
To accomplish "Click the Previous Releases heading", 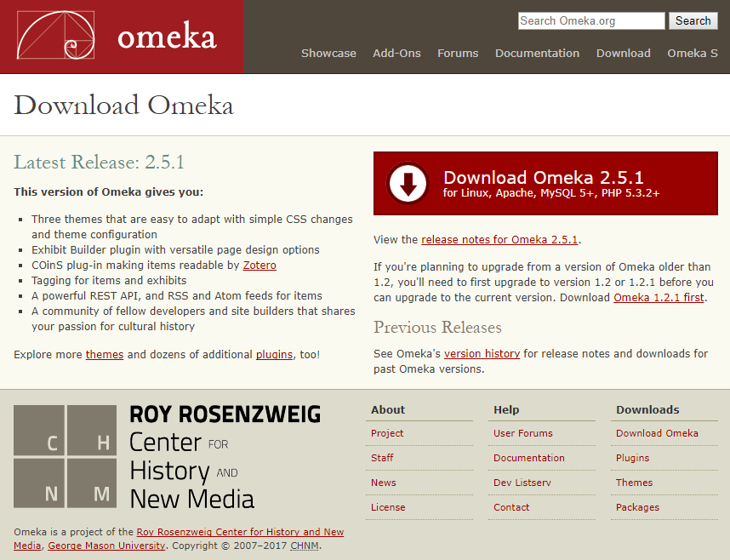I will tap(437, 327).
